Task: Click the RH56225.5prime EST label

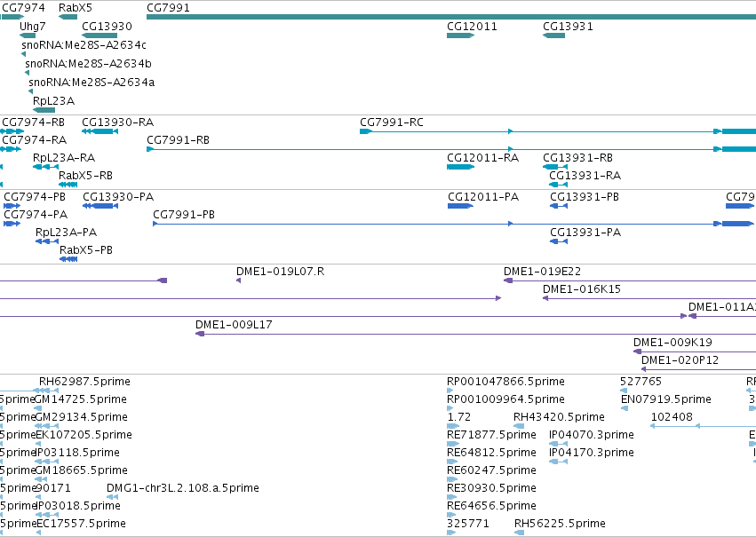Action: [x=560, y=524]
